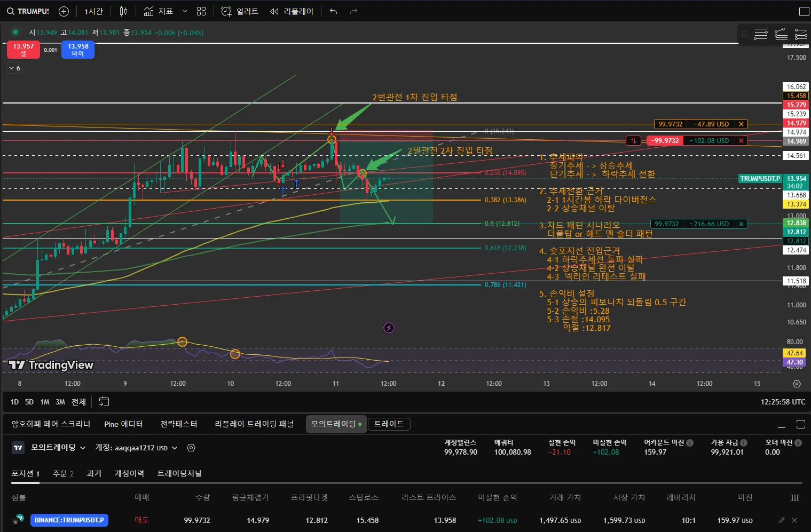Open timezone menu at 12:25:58 UTC

pyautogui.click(x=783, y=402)
